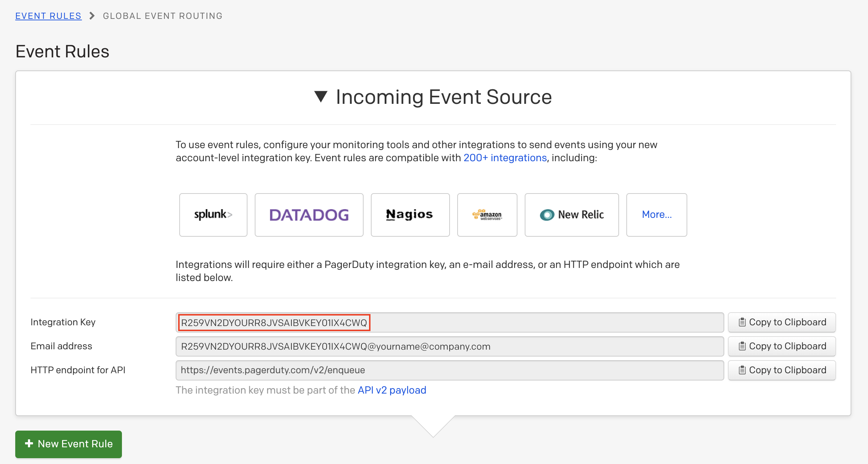The width and height of the screenshot is (868, 464).
Task: Collapse the Incoming Event Source triangle
Action: 321,97
